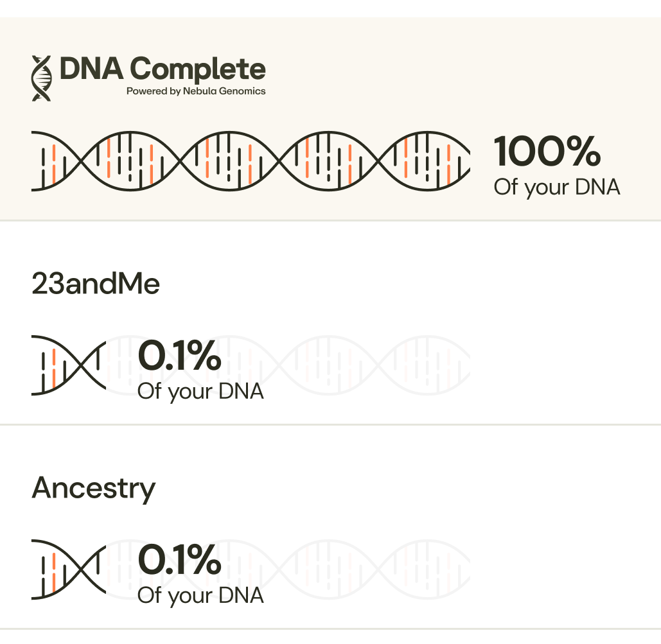Click the DNA Complete helix logo icon
The height and width of the screenshot is (644, 661).
(x=41, y=78)
